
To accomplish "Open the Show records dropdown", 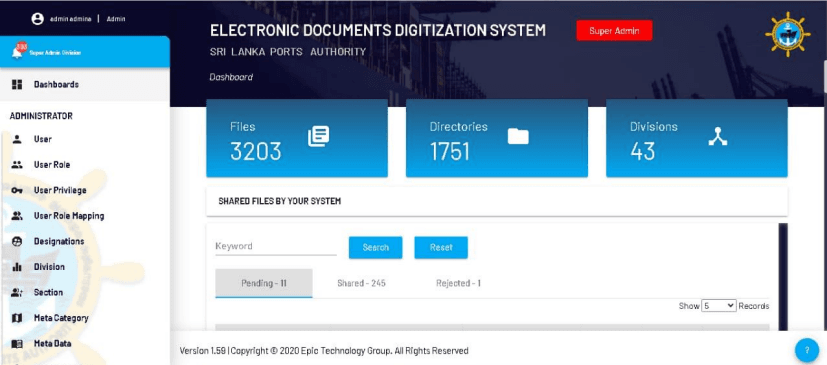I will pyautogui.click(x=718, y=306).
